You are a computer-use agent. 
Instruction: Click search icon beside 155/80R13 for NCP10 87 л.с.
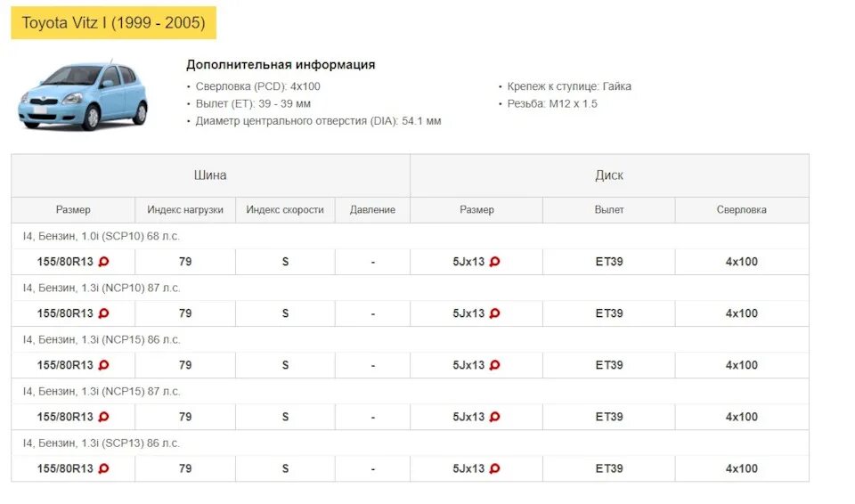103,313
